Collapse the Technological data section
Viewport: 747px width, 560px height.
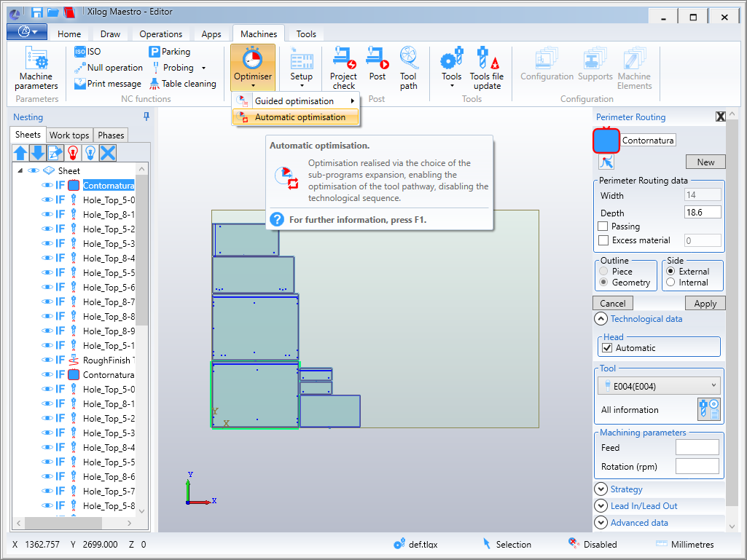tap(601, 319)
